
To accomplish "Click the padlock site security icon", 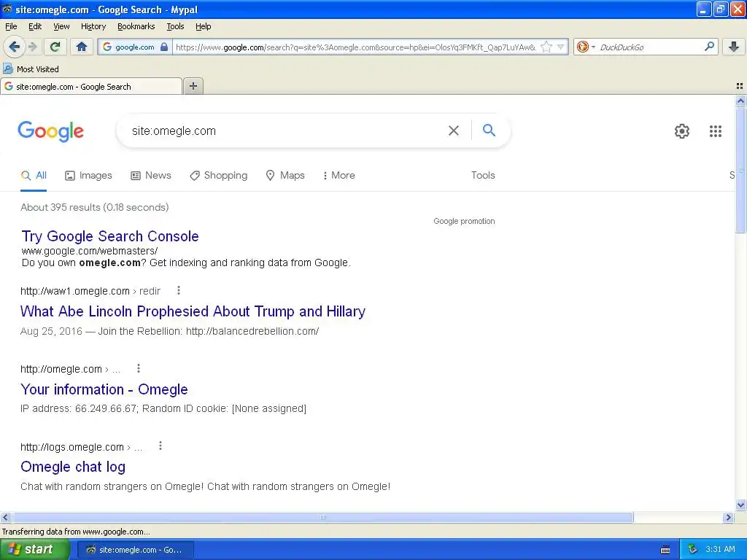I will click(x=164, y=47).
